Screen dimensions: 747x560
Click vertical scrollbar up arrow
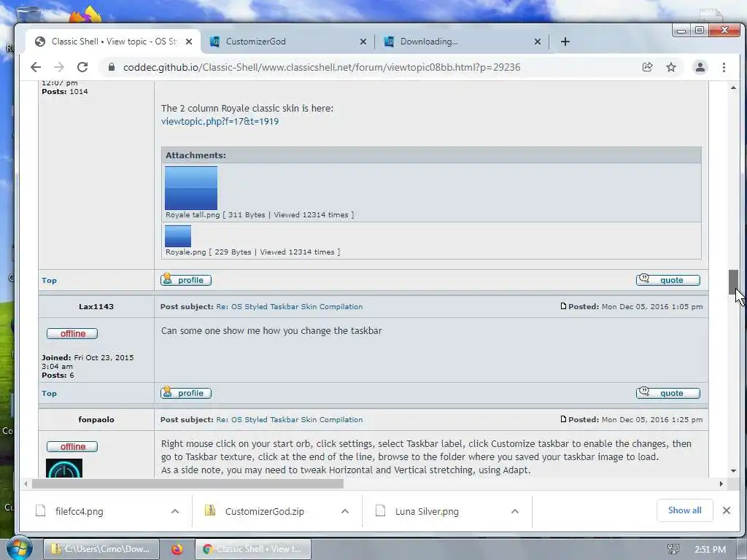[x=733, y=87]
